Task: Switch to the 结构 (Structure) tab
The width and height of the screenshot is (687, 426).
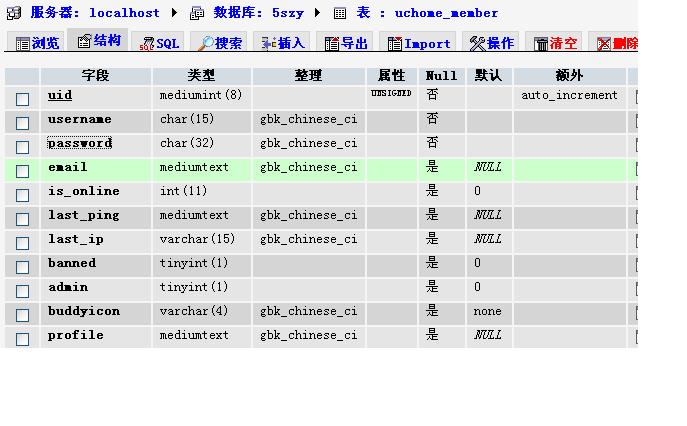Action: click(x=98, y=40)
